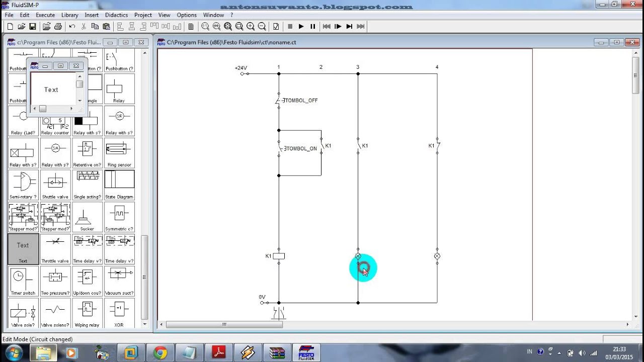Check drawing with checkmark icon
The width and height of the screenshot is (644, 362).
click(x=276, y=26)
